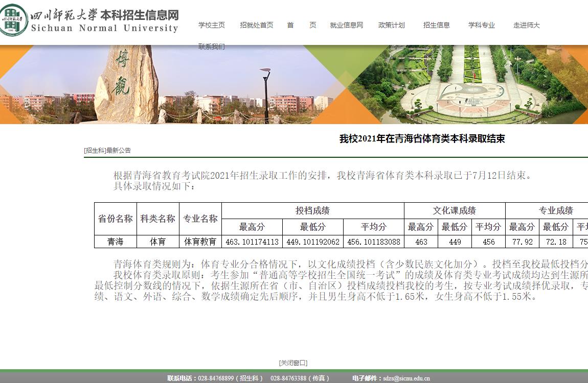Open the 学校主页 menu item
The width and height of the screenshot is (588, 383).
point(212,25)
